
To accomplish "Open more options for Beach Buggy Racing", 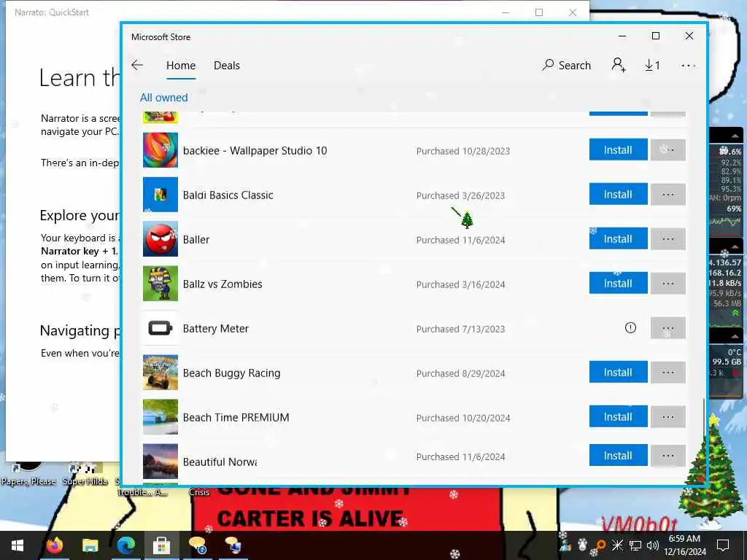I will [x=668, y=373].
